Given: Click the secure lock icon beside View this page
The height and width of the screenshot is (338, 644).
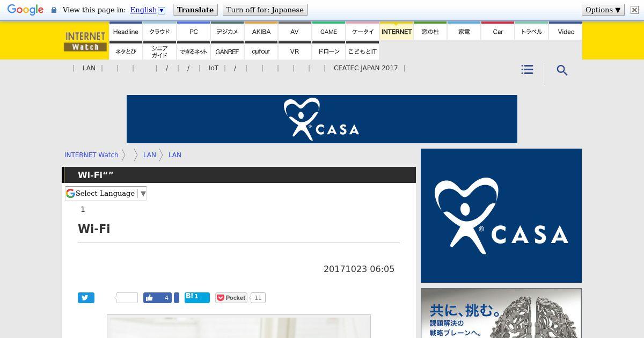Looking at the screenshot, I should tap(54, 10).
